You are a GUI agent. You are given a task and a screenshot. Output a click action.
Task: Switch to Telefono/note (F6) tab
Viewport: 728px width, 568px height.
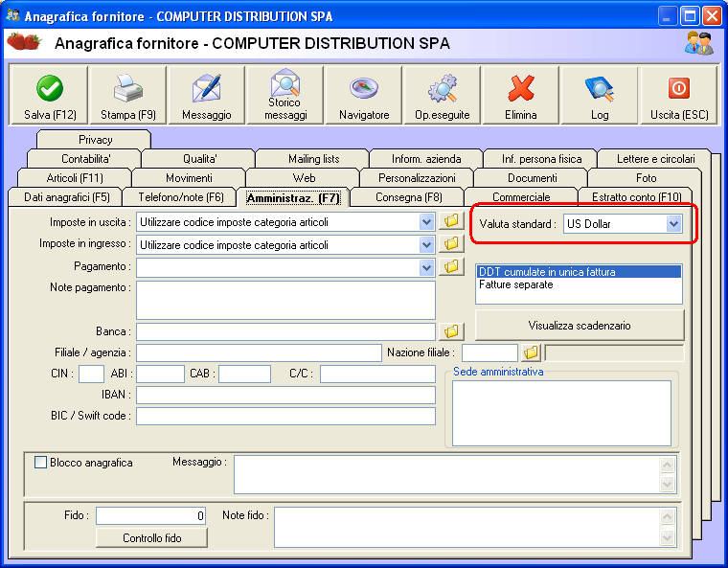click(181, 197)
